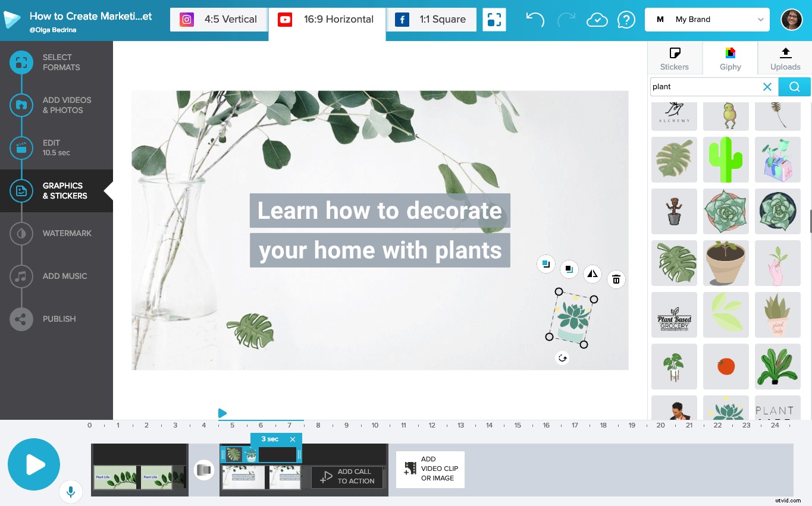Open the My Brand dropdown
The width and height of the screenshot is (812, 506).
coord(707,19)
